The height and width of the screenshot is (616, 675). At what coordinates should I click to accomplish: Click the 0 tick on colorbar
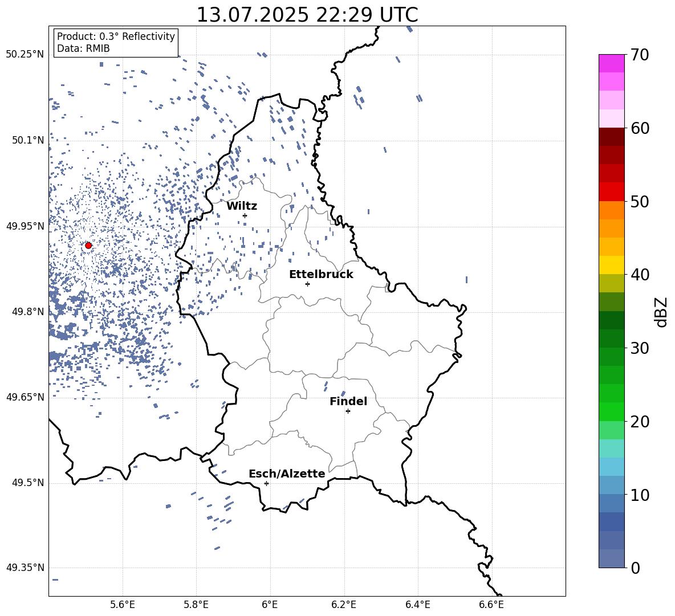[x=635, y=568]
